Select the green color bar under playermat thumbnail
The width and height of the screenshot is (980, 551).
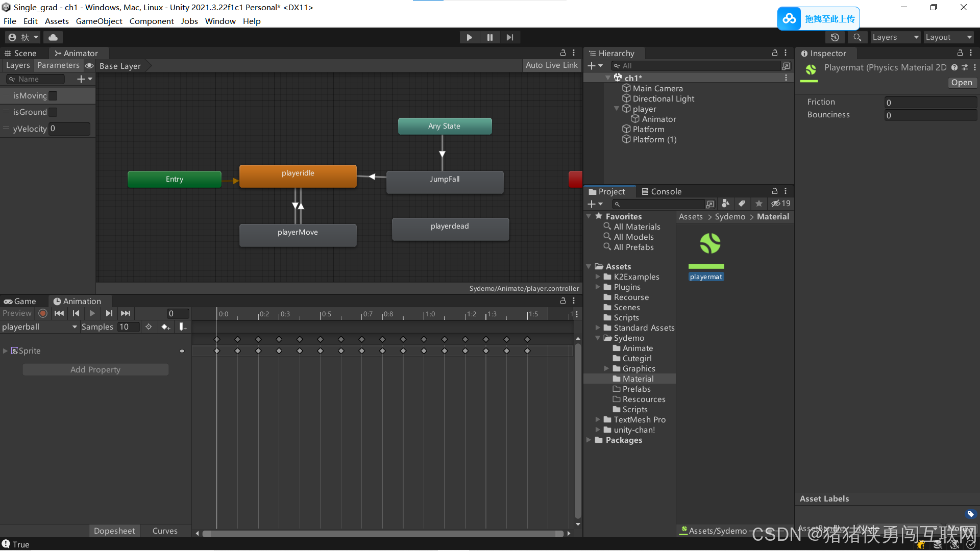coord(706,266)
